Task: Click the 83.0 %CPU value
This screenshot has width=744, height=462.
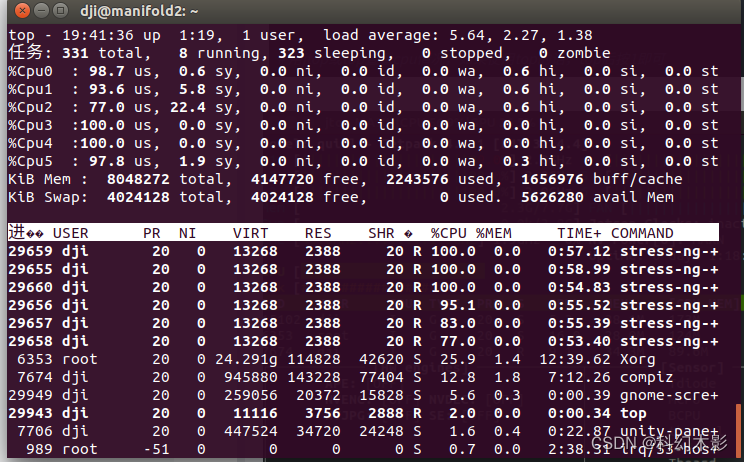Action: tap(457, 323)
